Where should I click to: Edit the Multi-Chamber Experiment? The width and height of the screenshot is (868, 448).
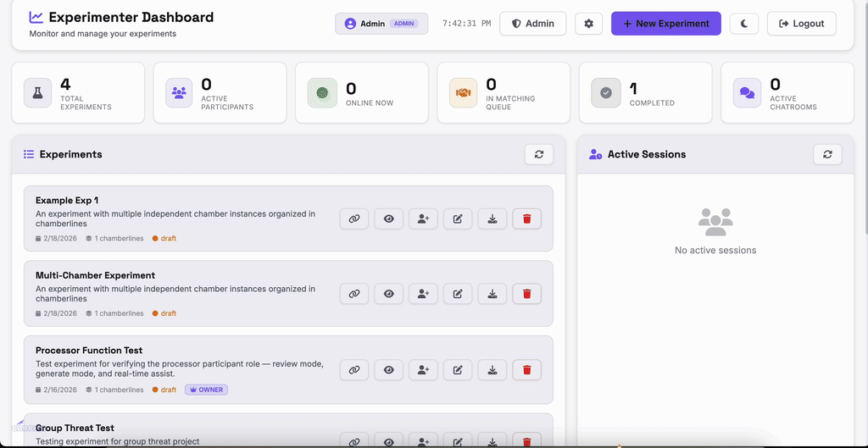pos(458,294)
